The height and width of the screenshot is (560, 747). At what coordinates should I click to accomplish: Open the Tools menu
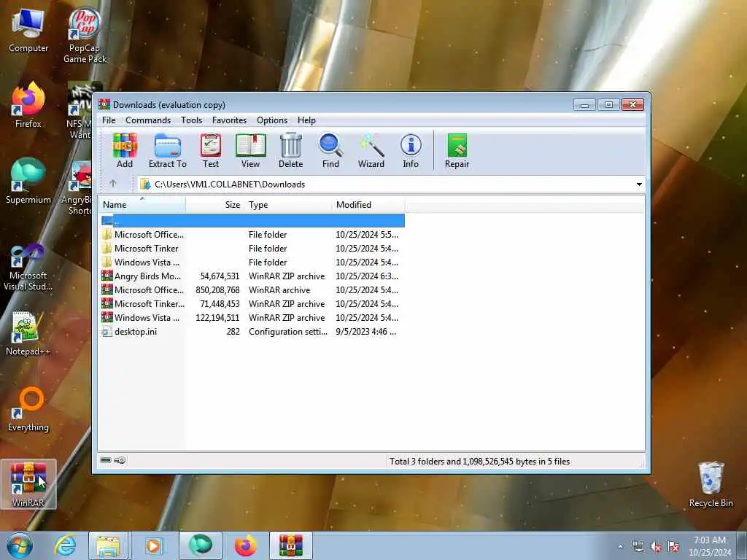(192, 120)
